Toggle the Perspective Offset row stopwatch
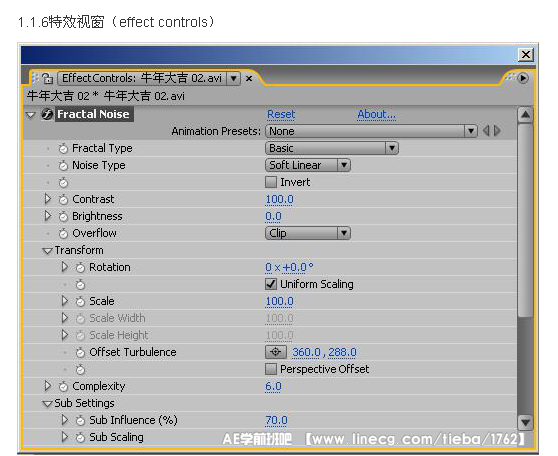This screenshot has height=456, width=558. (x=80, y=369)
